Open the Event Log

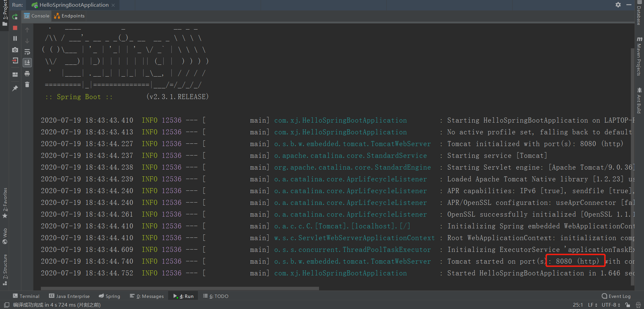(616, 296)
